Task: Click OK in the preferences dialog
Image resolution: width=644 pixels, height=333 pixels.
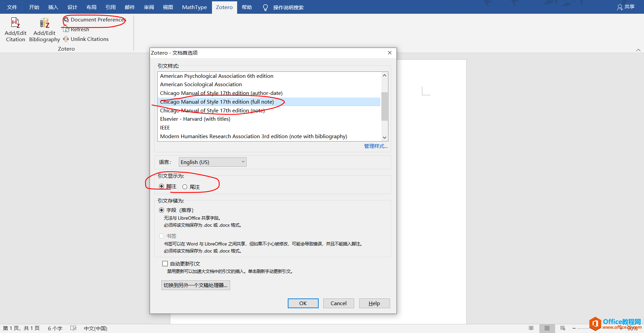Action: (x=303, y=303)
